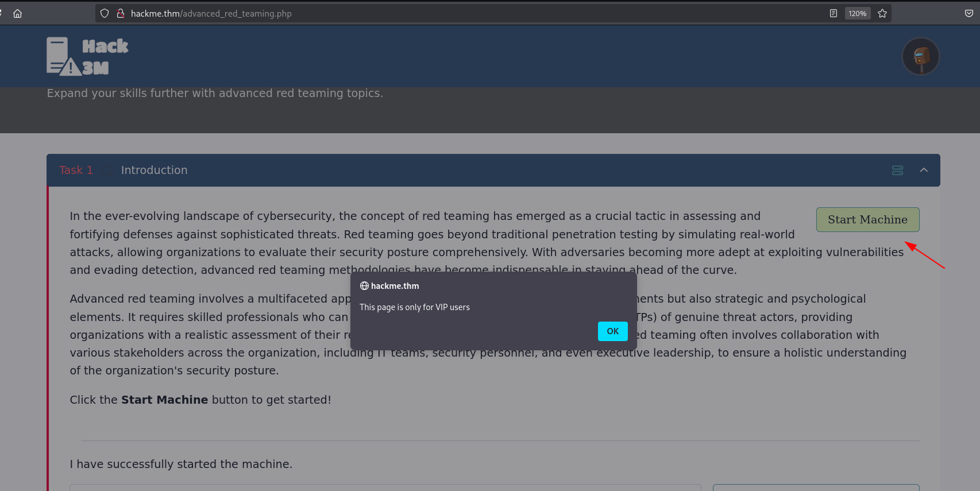Click the globe icon in the alert dialog
Screen dimensions: 980x491
[x=364, y=286]
